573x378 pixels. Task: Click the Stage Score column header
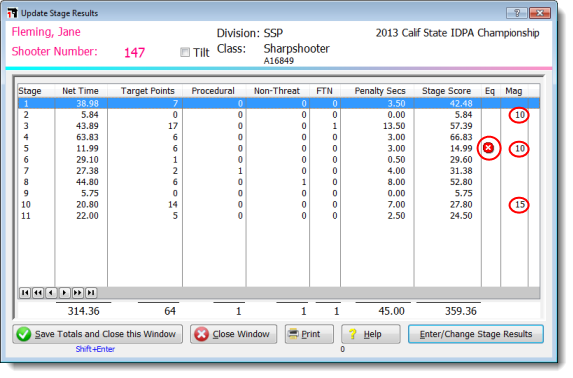447,91
